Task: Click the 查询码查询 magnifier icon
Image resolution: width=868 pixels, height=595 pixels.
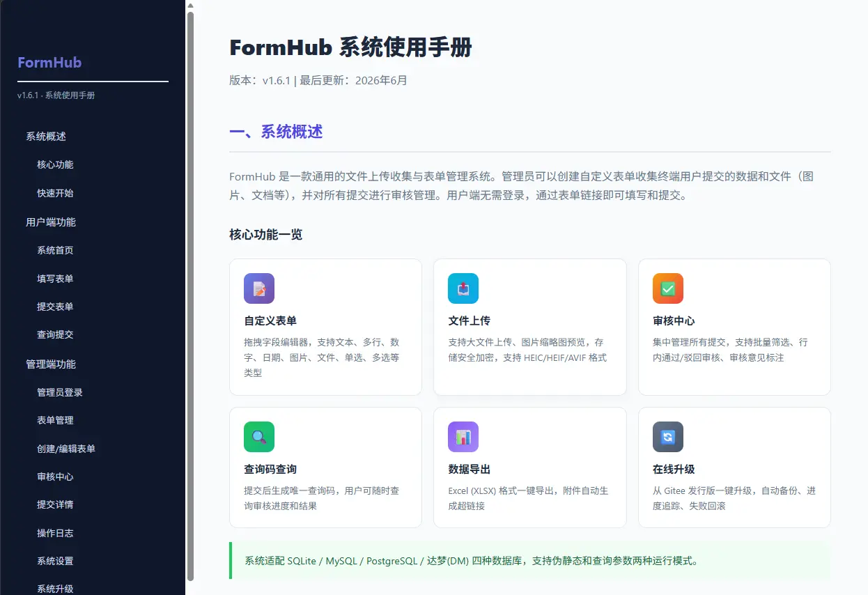Action: (x=259, y=437)
